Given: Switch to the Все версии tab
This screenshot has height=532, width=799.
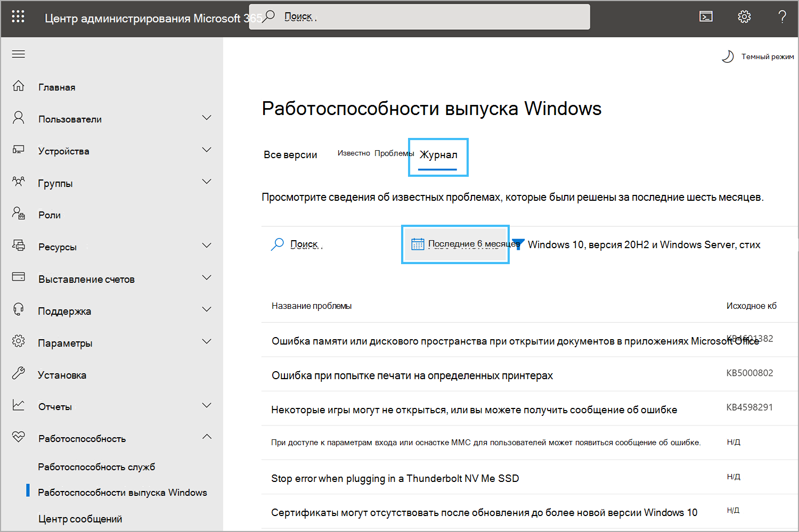Looking at the screenshot, I should (290, 155).
